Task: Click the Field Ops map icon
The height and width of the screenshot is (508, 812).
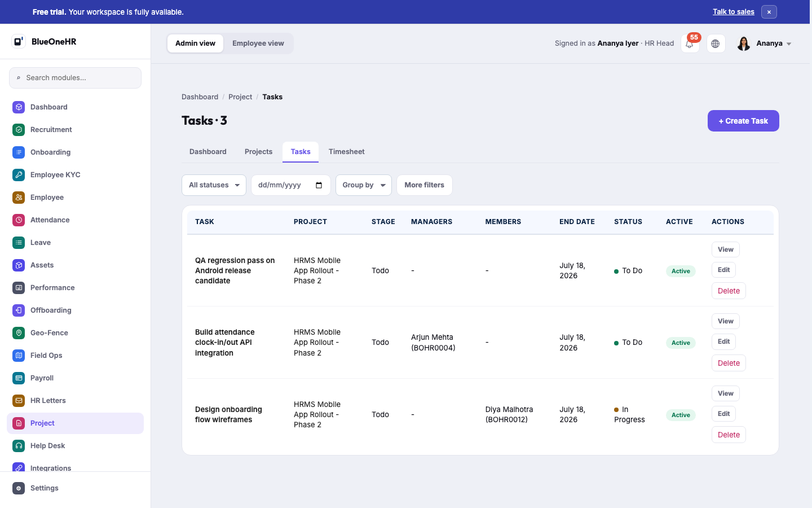Action: click(19, 356)
